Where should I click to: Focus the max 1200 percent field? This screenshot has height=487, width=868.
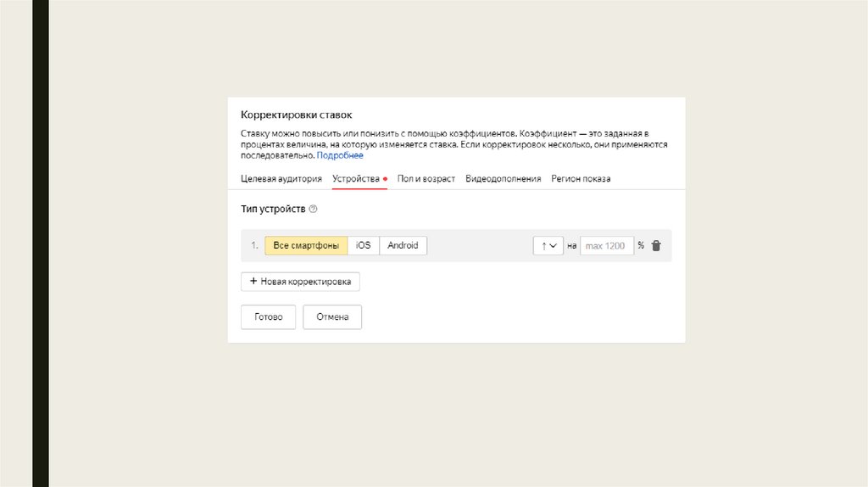[x=607, y=245]
